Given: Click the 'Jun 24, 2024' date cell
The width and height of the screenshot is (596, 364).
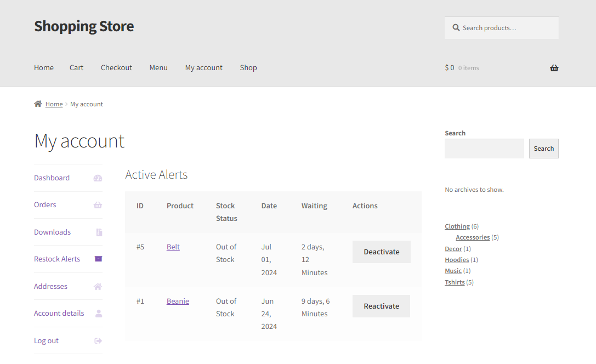Looking at the screenshot, I should pos(269,314).
